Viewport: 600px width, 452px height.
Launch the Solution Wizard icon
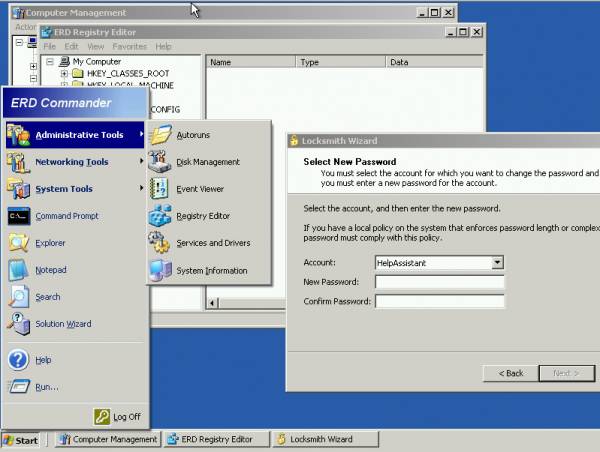[18, 324]
